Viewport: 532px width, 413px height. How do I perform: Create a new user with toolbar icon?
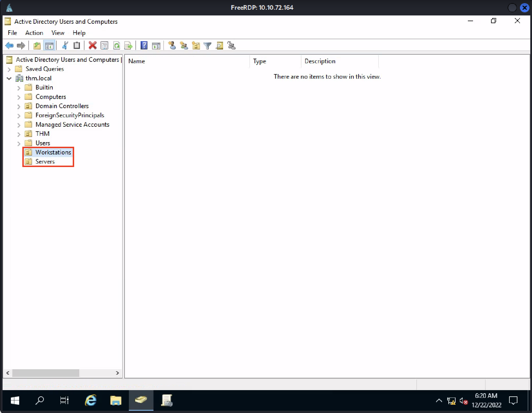(x=172, y=45)
